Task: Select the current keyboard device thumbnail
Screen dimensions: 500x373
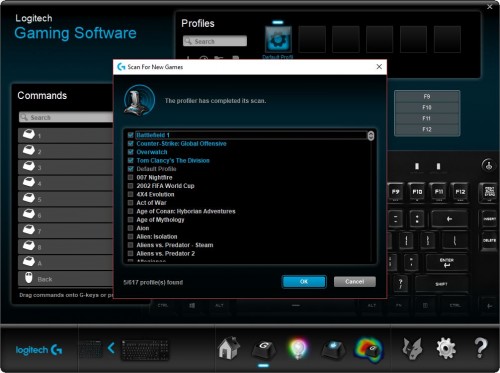Action: pos(145,350)
